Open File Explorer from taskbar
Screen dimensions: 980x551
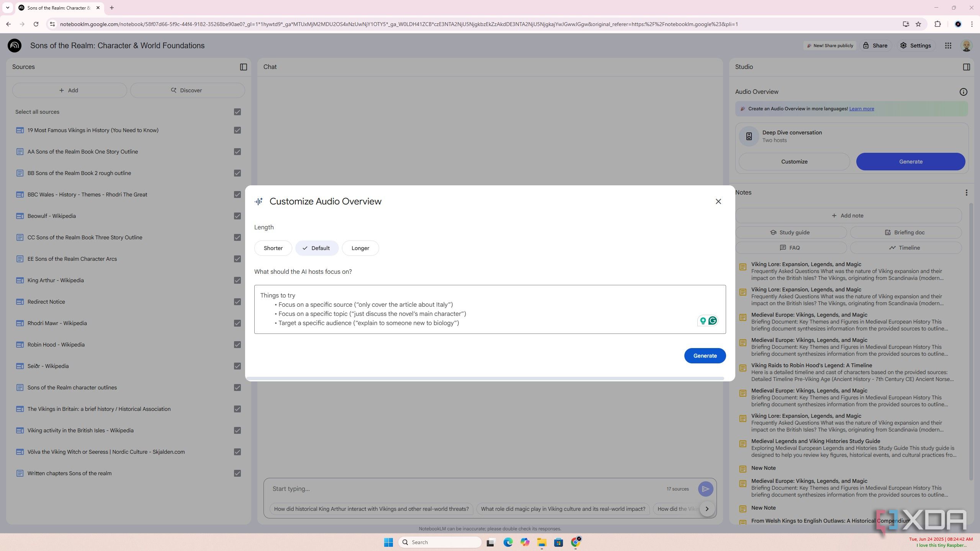coord(541,542)
